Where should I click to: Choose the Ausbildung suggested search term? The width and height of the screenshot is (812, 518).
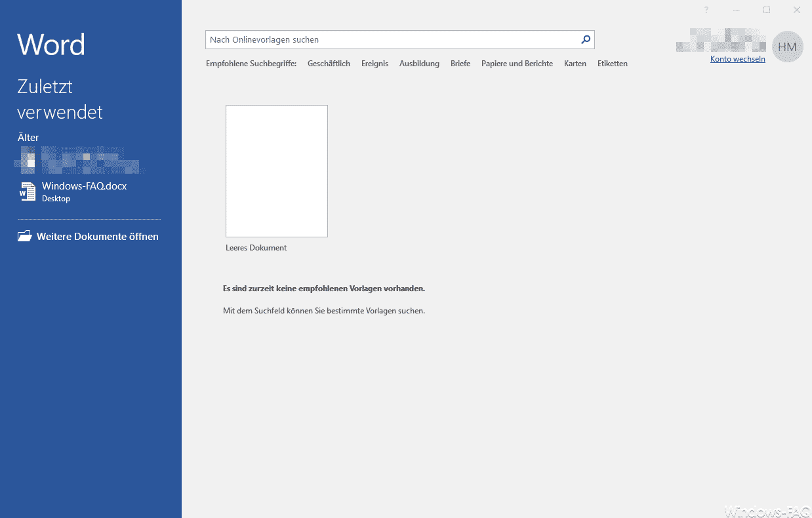coord(419,64)
